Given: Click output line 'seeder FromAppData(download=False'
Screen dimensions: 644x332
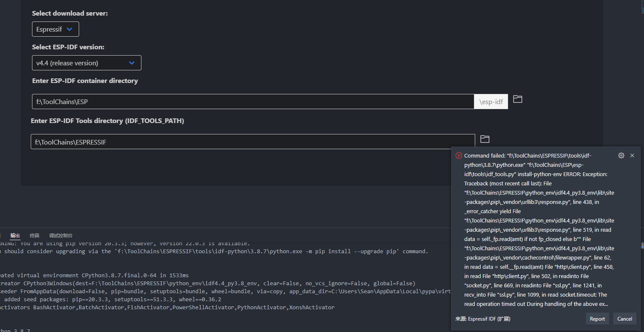Looking at the screenshot, I should tap(226, 291).
